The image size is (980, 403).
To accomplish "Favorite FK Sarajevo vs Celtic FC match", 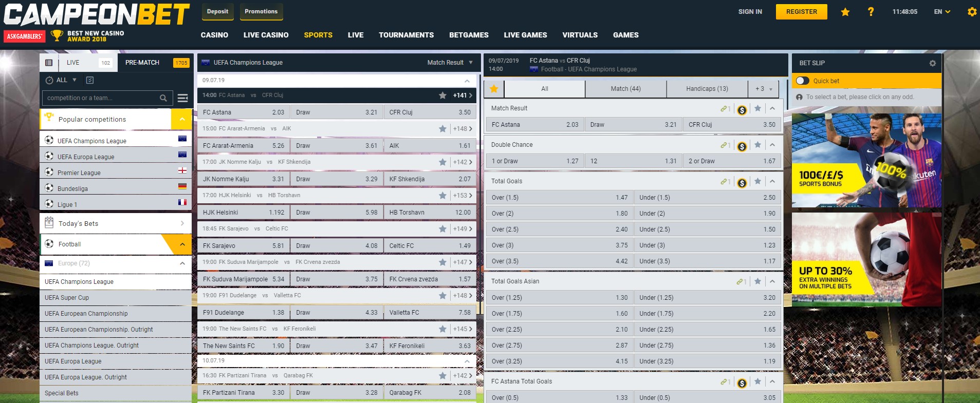I will point(442,229).
